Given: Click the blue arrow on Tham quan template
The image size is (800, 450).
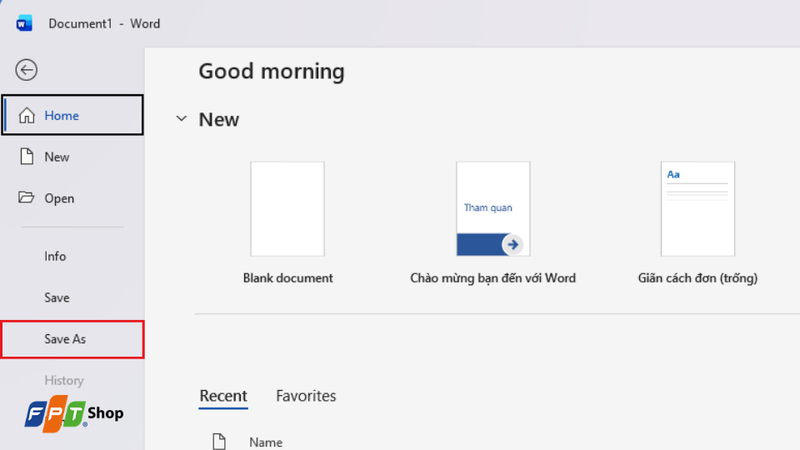Looking at the screenshot, I should [513, 244].
